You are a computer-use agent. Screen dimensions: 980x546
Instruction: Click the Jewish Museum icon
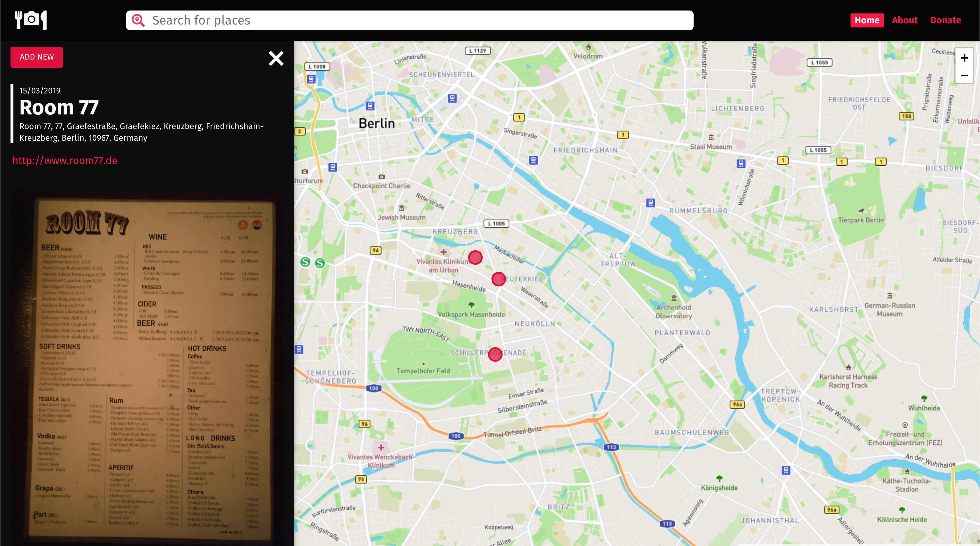(401, 208)
